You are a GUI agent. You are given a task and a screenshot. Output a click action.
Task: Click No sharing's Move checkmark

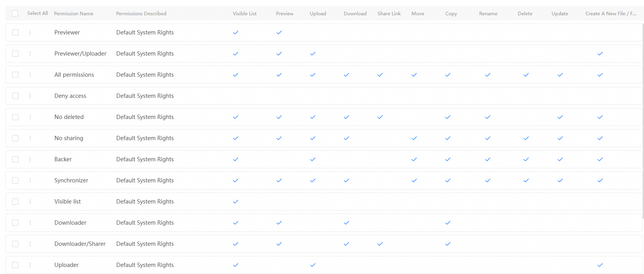point(414,138)
